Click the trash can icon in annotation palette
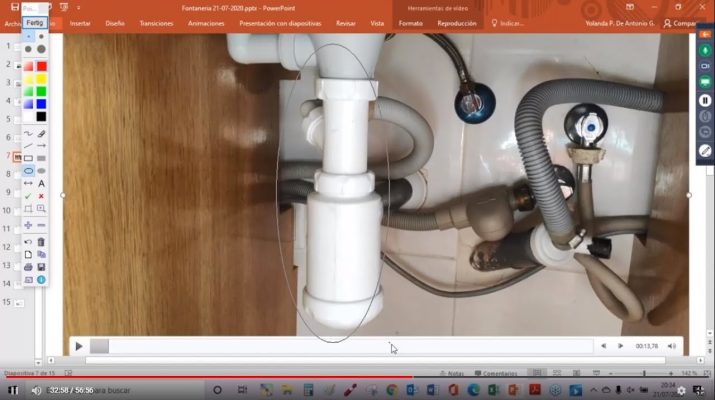Viewport: 715px width, 400px height. click(41, 242)
